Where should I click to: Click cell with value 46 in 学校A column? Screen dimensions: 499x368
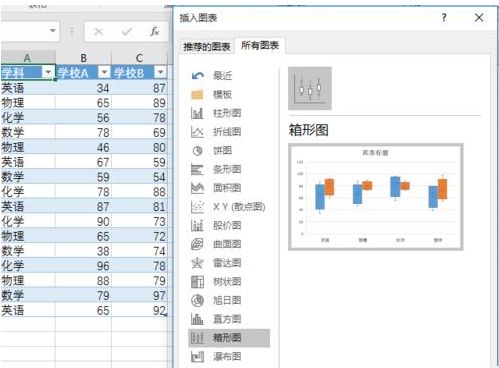[x=83, y=147]
